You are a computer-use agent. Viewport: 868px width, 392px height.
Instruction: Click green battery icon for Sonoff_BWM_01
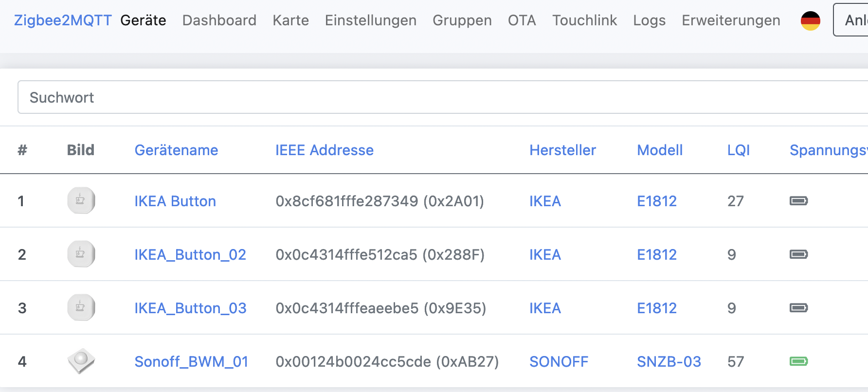coord(798,361)
